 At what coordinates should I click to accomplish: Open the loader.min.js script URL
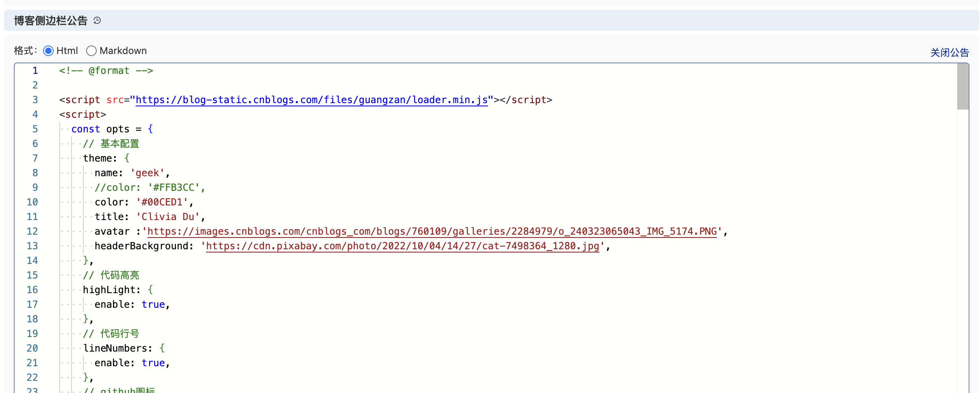click(312, 100)
